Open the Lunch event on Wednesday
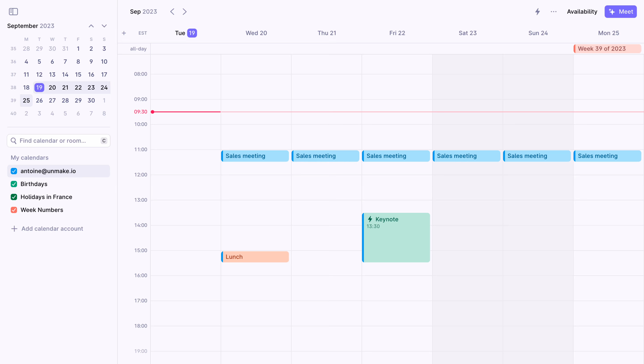Viewport: 644px width, 364px height. tap(255, 256)
